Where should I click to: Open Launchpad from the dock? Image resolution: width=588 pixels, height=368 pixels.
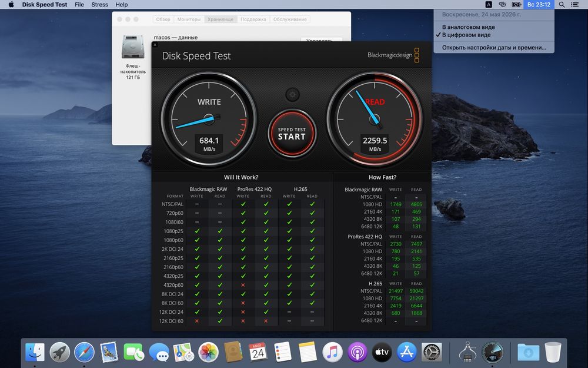(60, 352)
